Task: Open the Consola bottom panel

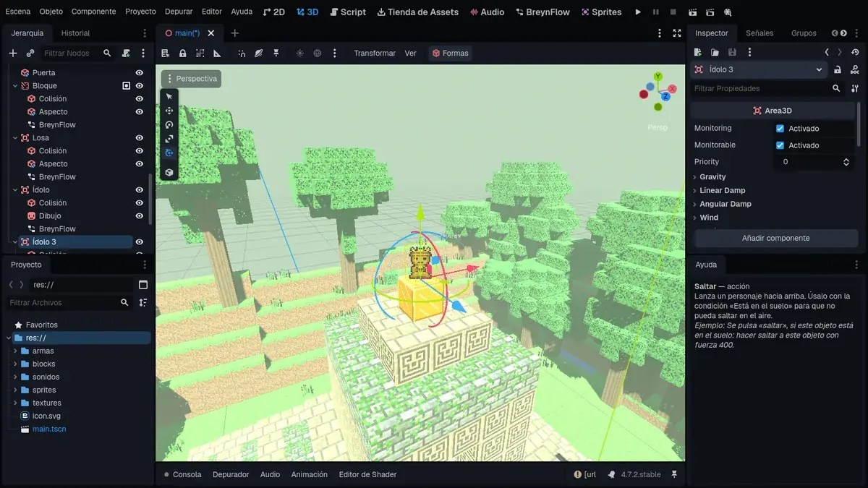Action: [182, 475]
